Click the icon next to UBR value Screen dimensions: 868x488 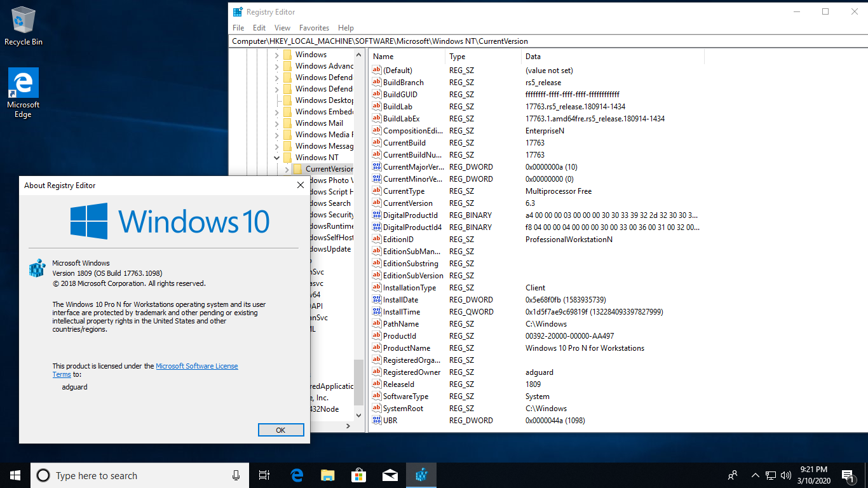click(376, 421)
